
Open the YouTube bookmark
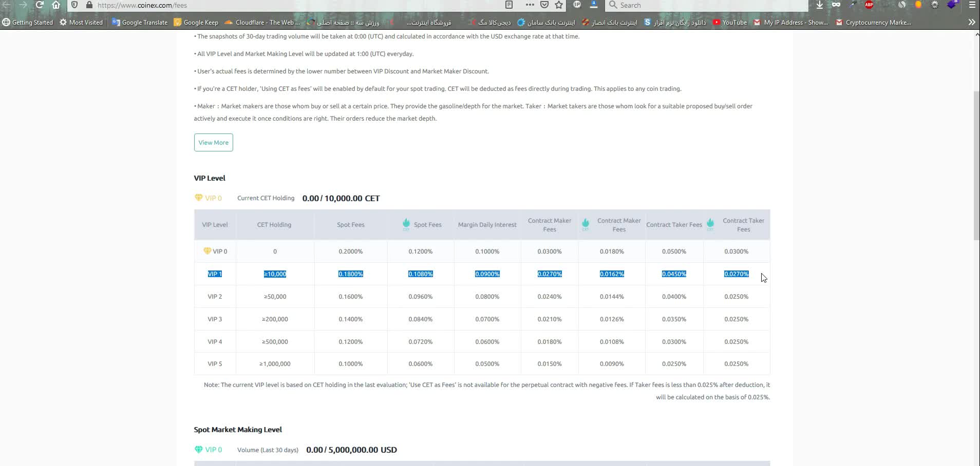pos(729,23)
